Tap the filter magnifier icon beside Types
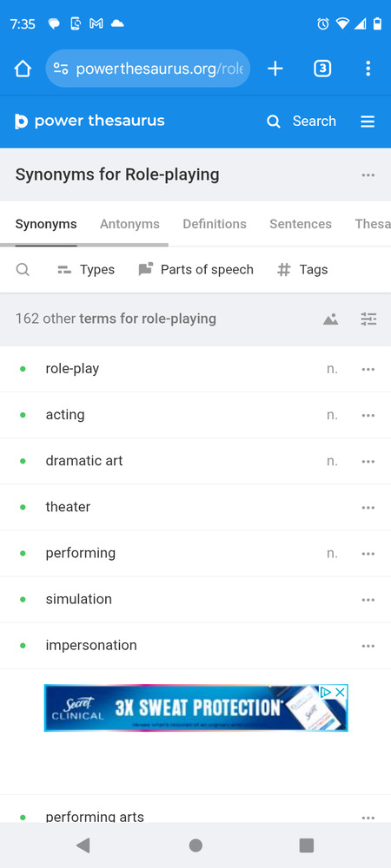The image size is (391, 868). [x=23, y=270]
